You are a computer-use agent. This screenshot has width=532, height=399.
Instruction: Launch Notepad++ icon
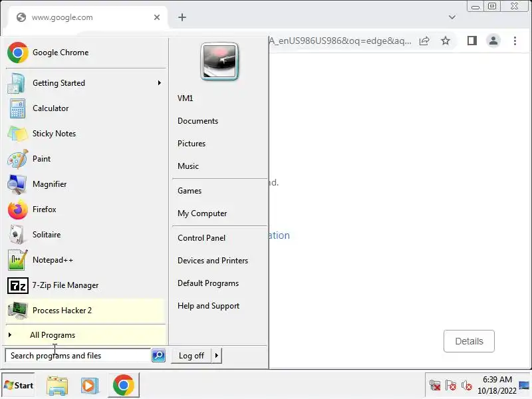pos(17,260)
